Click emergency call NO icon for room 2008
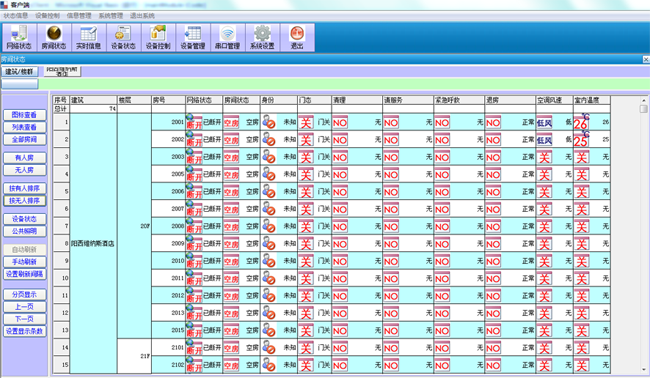Screen dimensions: 650x378 (442, 227)
